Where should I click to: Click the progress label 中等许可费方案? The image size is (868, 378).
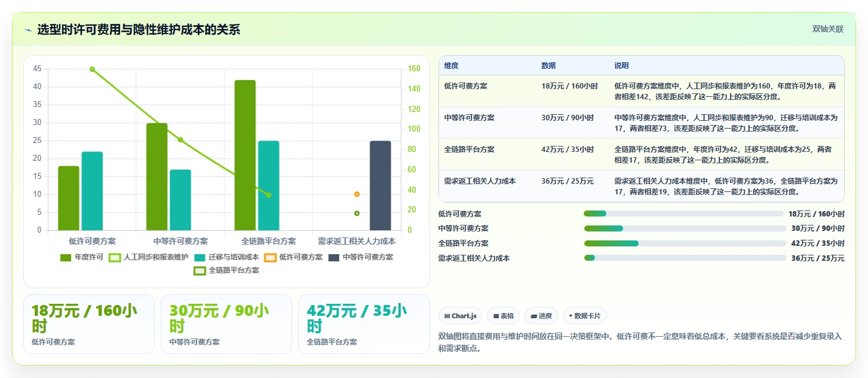pos(464,228)
